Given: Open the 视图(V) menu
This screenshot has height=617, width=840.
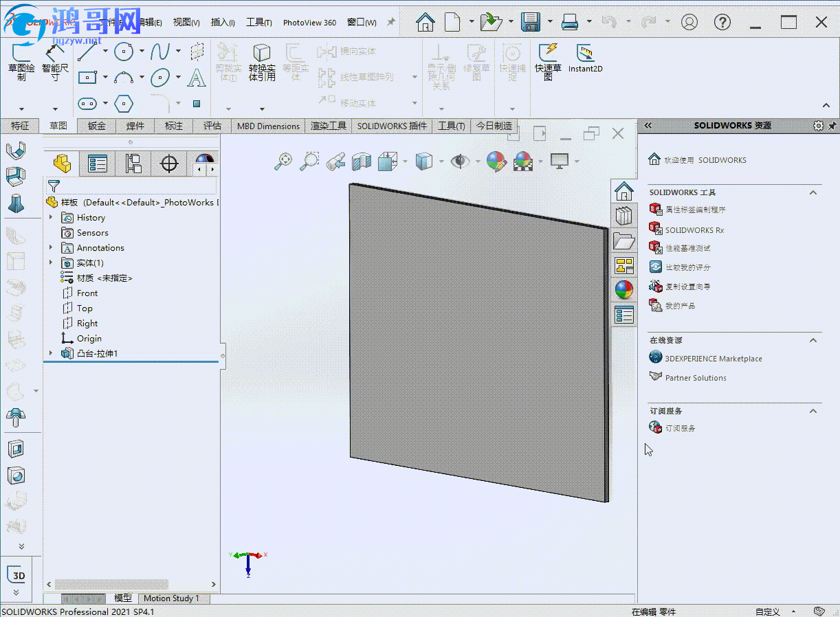Looking at the screenshot, I should coord(186,22).
